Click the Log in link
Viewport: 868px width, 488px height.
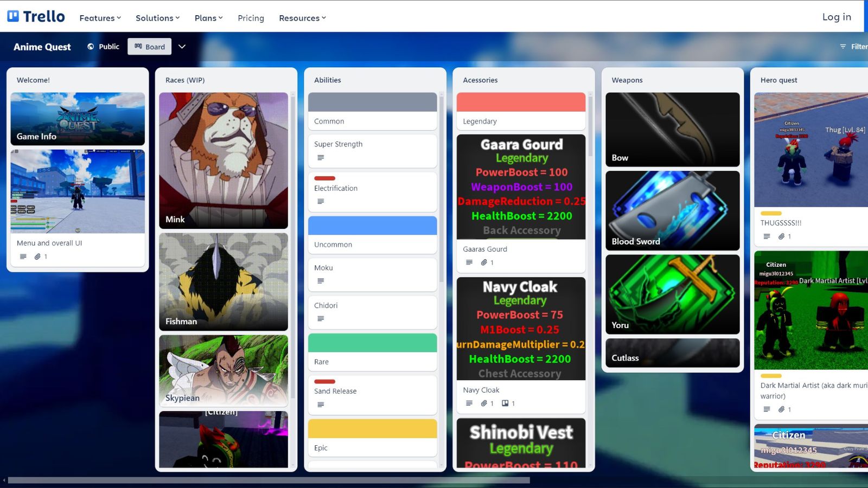(x=837, y=17)
